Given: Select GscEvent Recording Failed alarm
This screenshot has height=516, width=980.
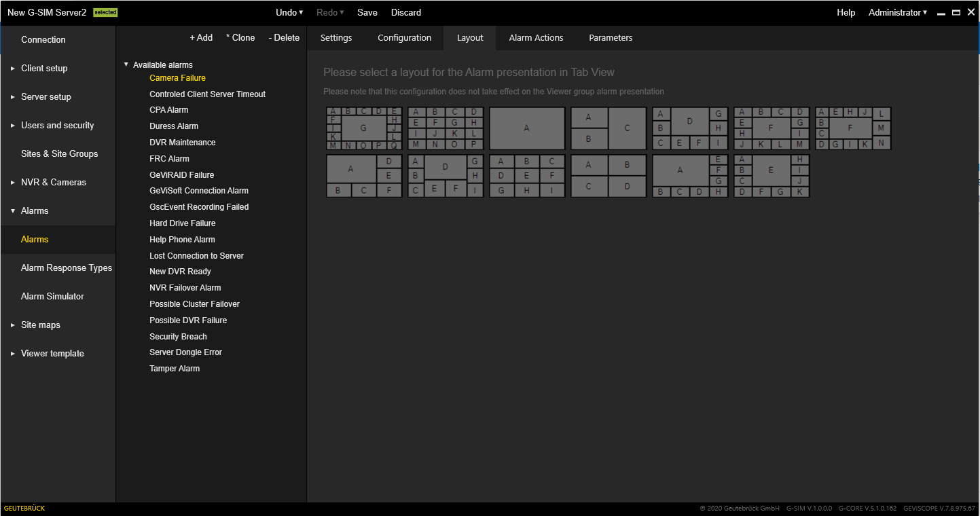Looking at the screenshot, I should pos(199,207).
